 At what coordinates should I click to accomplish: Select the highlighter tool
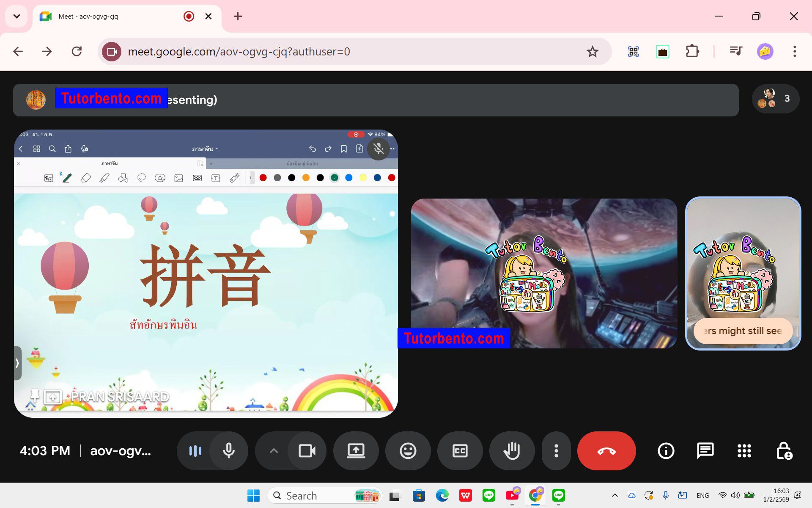[104, 178]
